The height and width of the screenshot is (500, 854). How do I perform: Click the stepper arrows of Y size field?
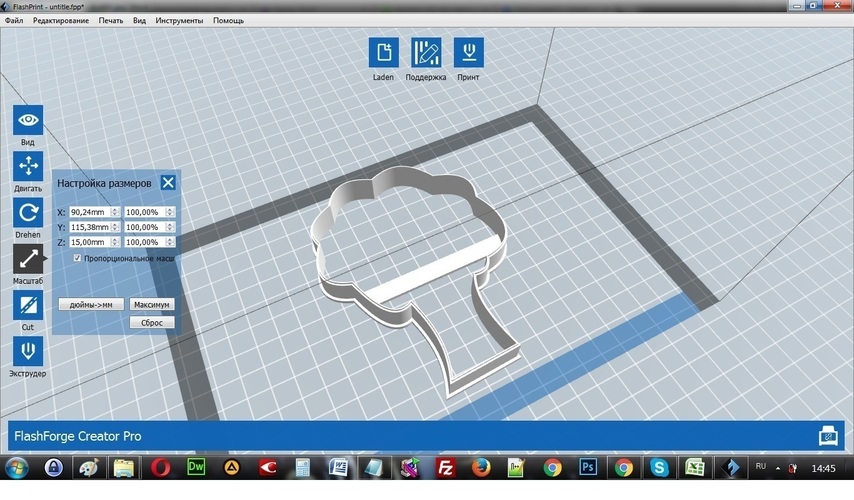115,227
